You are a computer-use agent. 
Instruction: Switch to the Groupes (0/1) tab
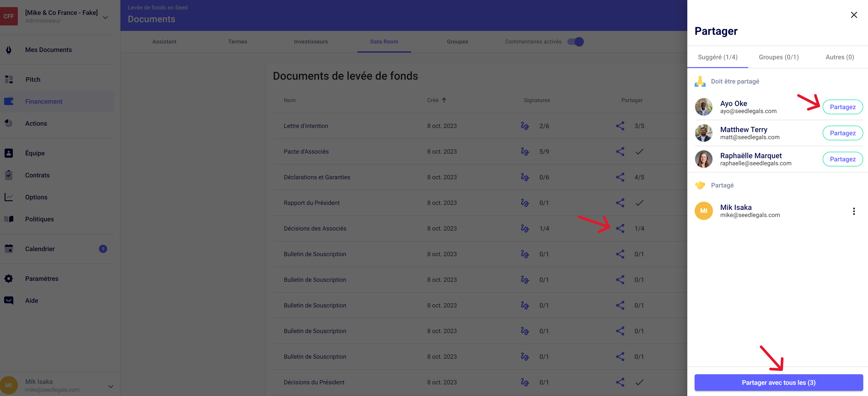778,57
